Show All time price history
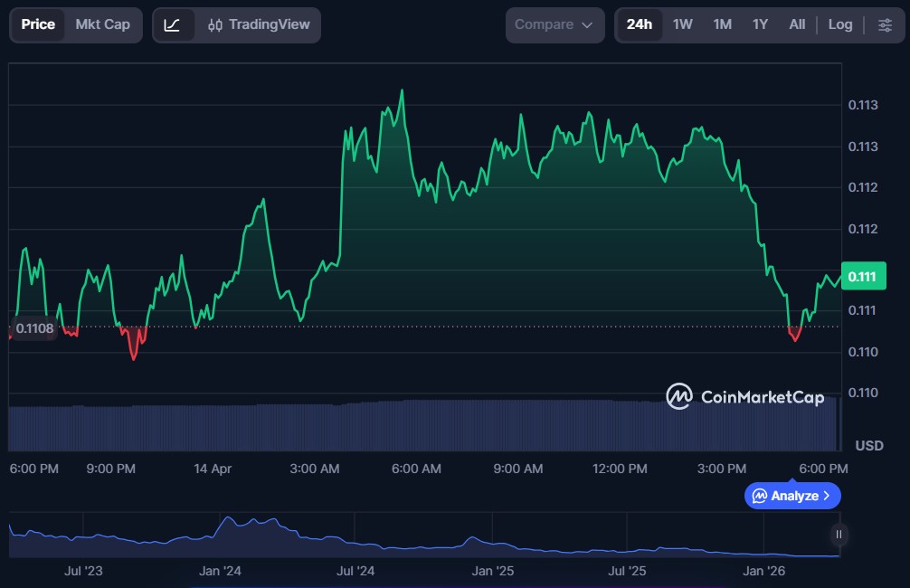Image resolution: width=910 pixels, height=588 pixels. (797, 24)
